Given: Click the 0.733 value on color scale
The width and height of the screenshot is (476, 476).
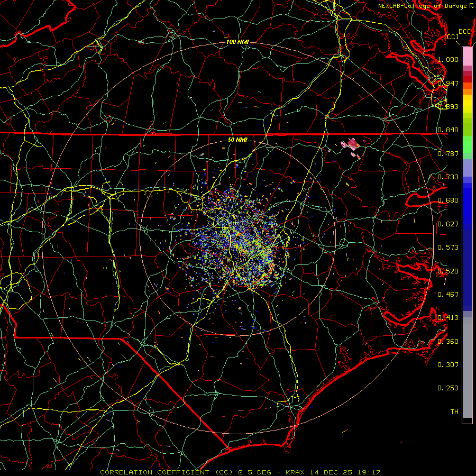Looking at the screenshot, I should (x=448, y=177).
